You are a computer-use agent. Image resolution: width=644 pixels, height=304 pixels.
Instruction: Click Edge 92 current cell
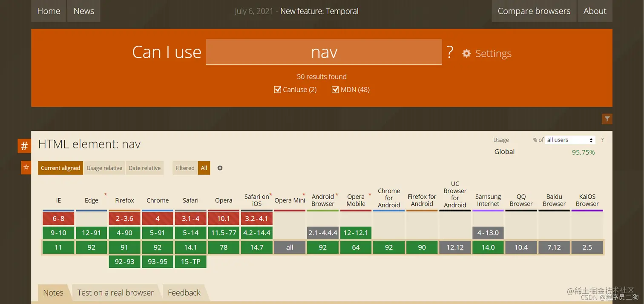tap(92, 247)
